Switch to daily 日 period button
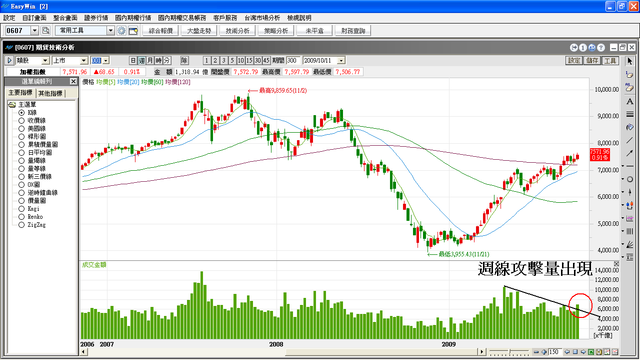Viewport: 640px width, 360px height. [x=133, y=60]
